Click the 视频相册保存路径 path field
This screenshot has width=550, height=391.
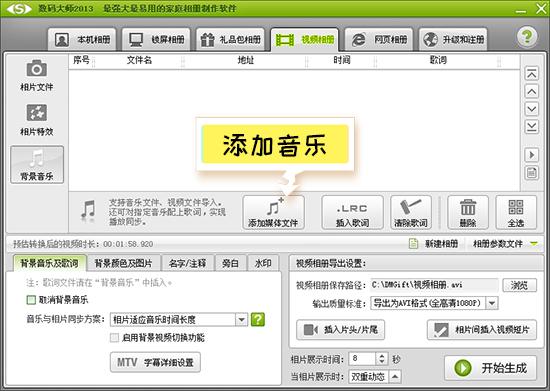[x=434, y=285]
